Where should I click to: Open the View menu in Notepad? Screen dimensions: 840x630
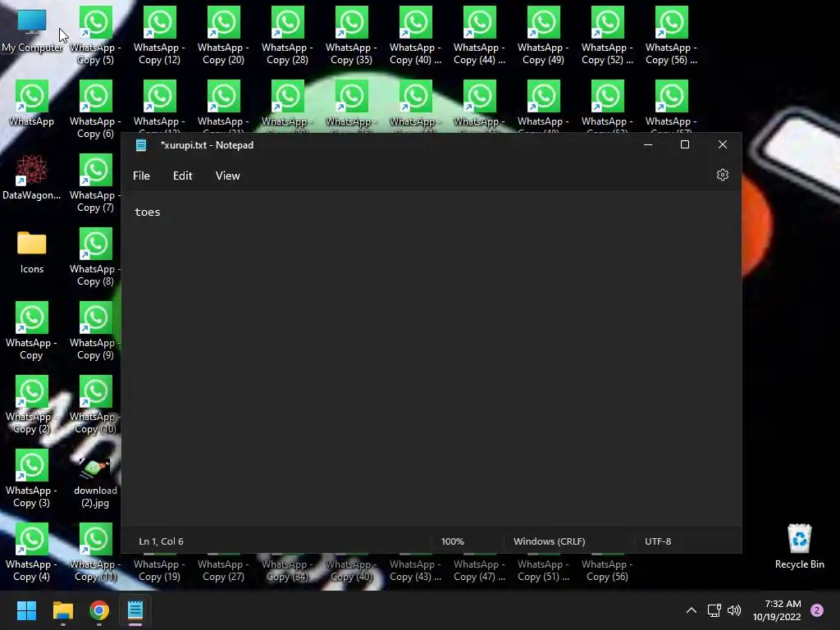(228, 176)
